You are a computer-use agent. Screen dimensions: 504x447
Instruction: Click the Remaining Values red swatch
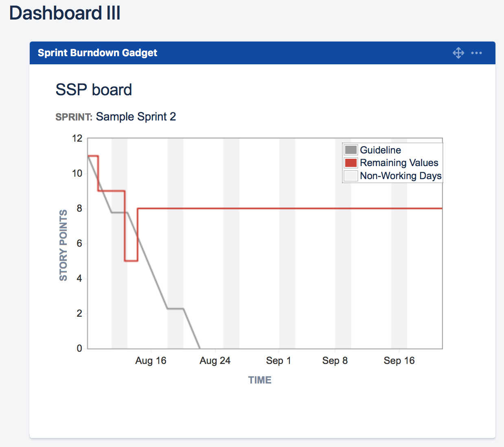(x=351, y=162)
